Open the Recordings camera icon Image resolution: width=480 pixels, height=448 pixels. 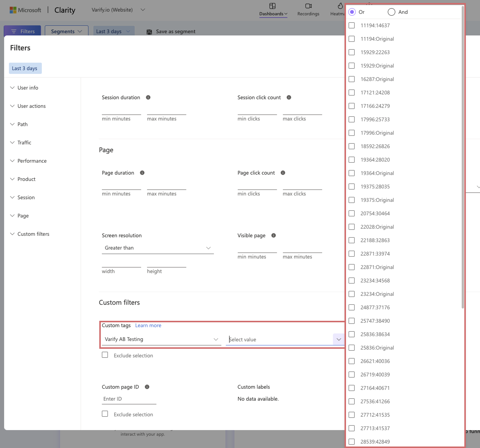[308, 6]
